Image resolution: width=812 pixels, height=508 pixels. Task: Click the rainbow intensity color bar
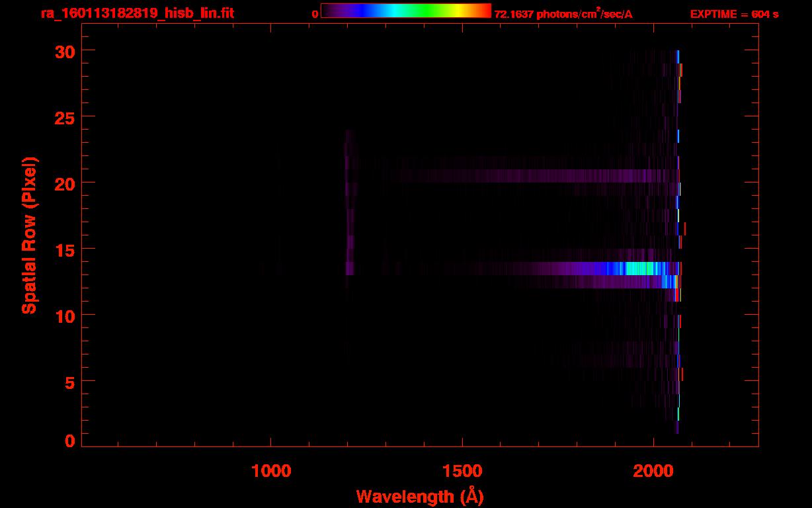[x=406, y=11]
